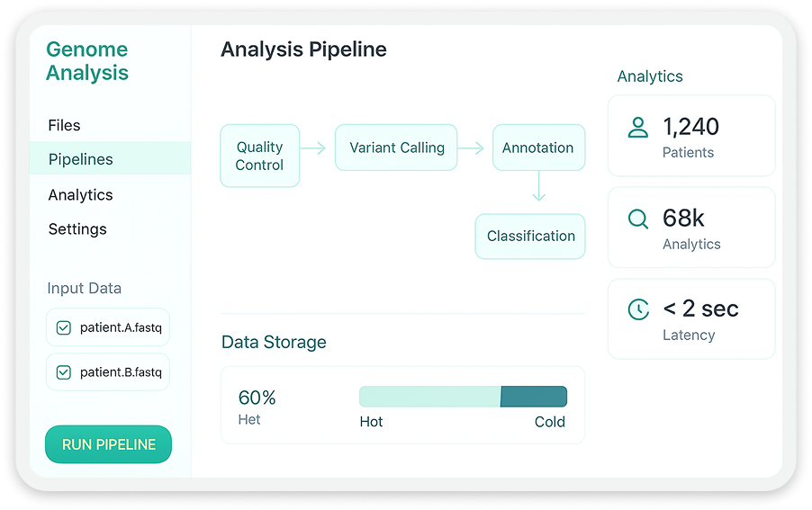This screenshot has height=510, width=812.
Task: Toggle the patient.B.fastq checkbox
Action: tap(64, 371)
